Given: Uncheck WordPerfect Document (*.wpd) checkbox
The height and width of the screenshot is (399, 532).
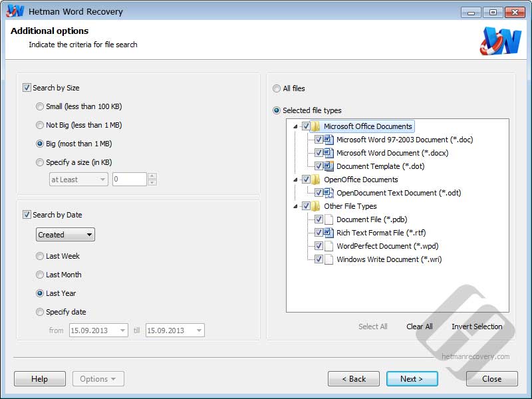Looking at the screenshot, I should 319,245.
